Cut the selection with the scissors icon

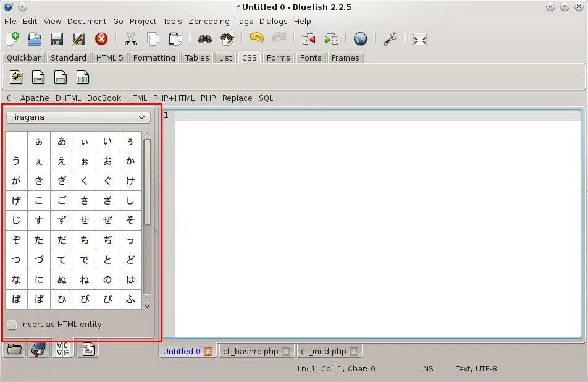click(x=130, y=39)
